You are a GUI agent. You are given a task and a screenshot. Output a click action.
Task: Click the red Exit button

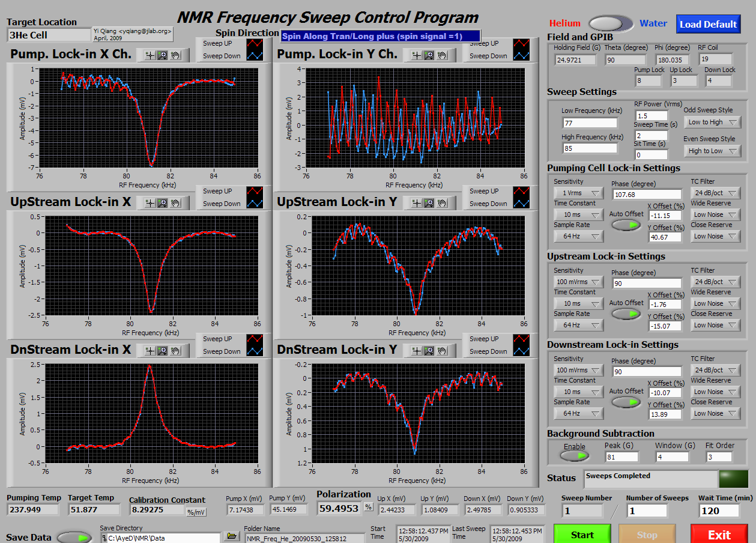[719, 534]
